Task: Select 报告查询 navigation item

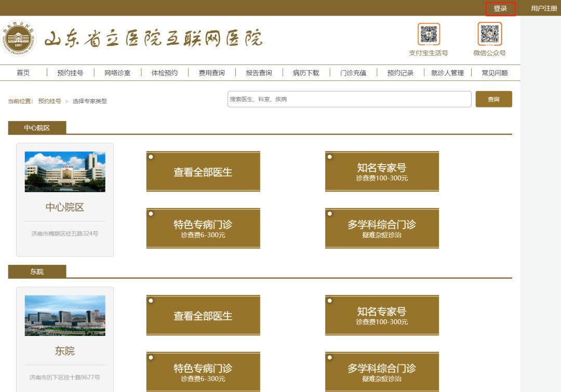Action: [259, 73]
